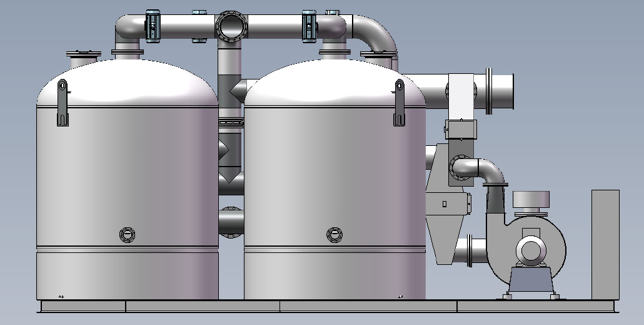Select the right tank's lifting lug
The width and height of the screenshot is (644, 325).
click(398, 101)
